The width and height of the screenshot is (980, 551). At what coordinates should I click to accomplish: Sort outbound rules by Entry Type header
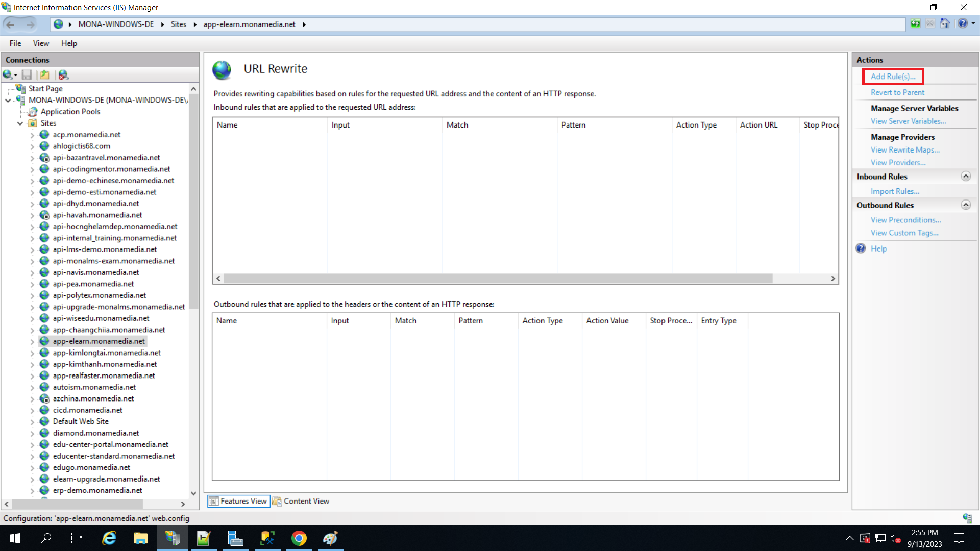click(x=722, y=321)
